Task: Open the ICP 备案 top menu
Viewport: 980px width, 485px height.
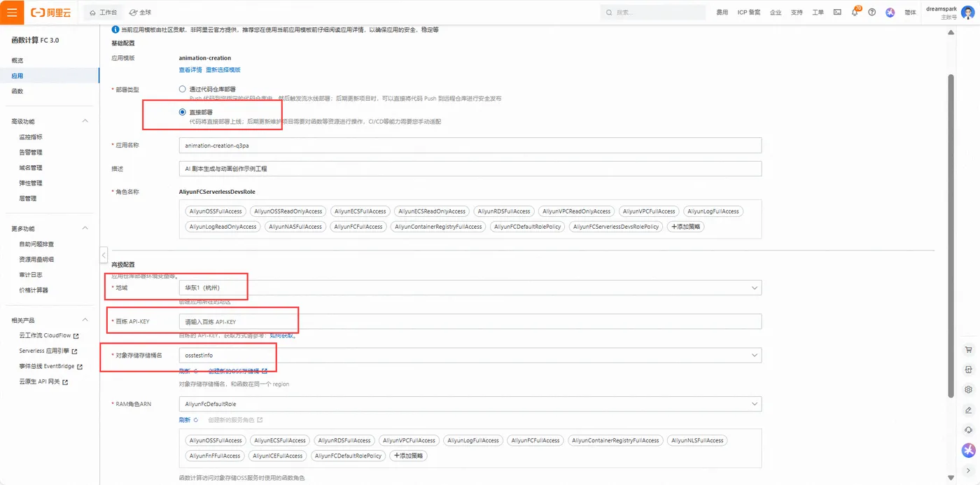Action: point(749,13)
